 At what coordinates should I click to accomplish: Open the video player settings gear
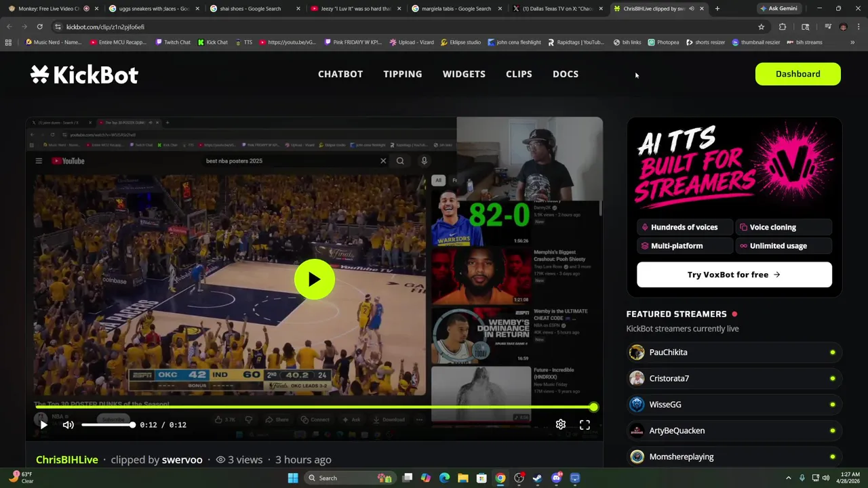tap(561, 424)
